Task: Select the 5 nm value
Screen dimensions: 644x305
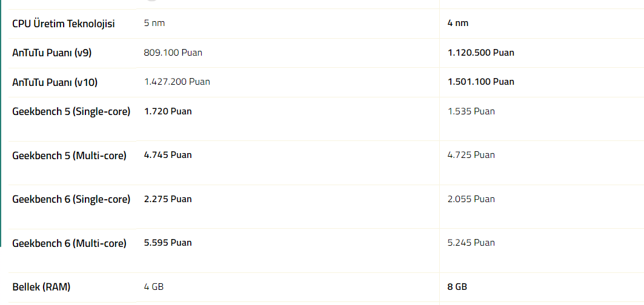Action: [x=154, y=23]
